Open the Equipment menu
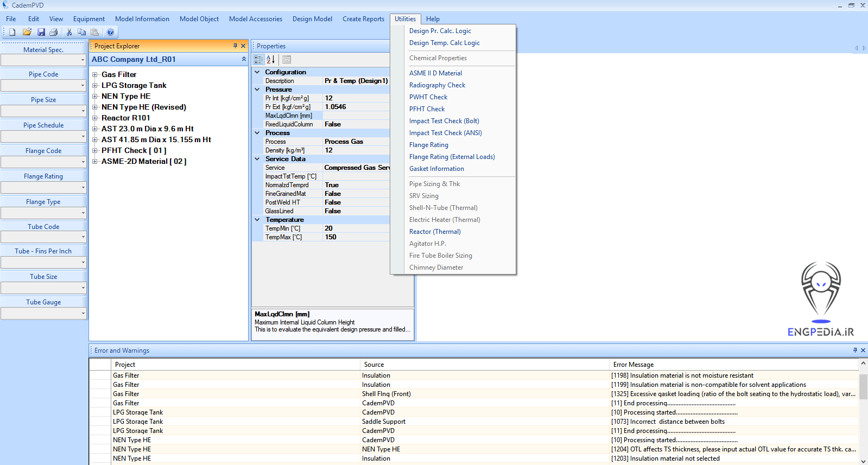This screenshot has width=868, height=465. (89, 19)
